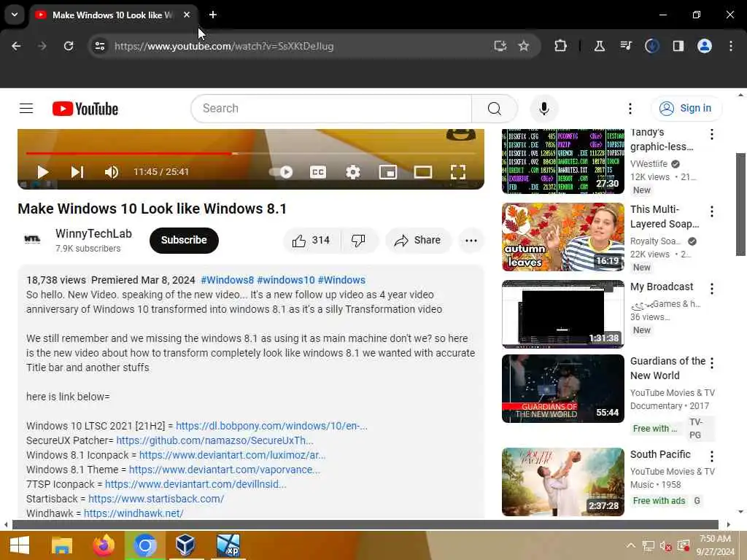Open VirtualBox from the taskbar

click(x=185, y=545)
